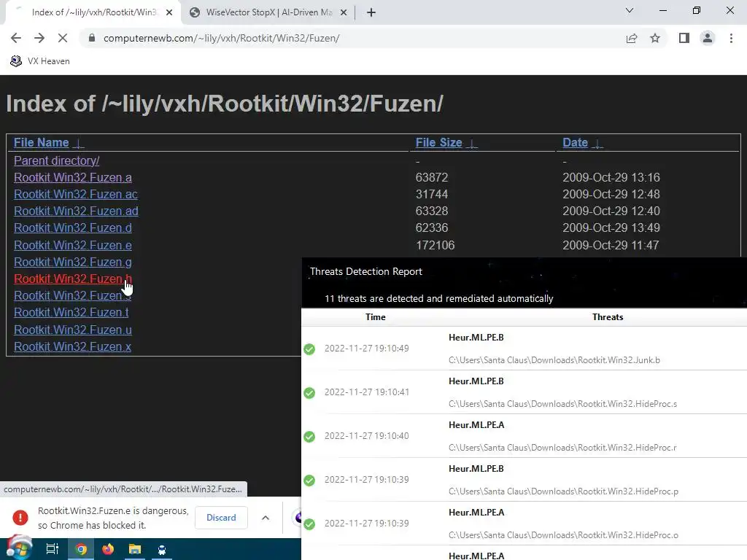Download Rootkit.Win32.Fuzen.d

(73, 227)
